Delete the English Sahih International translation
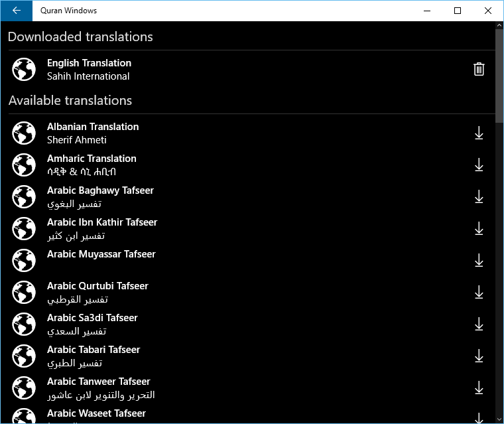 [x=479, y=69]
